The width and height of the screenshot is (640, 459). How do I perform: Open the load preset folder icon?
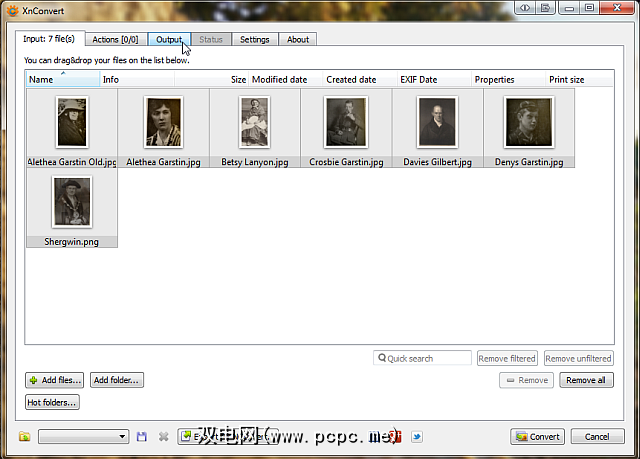[x=24, y=437]
